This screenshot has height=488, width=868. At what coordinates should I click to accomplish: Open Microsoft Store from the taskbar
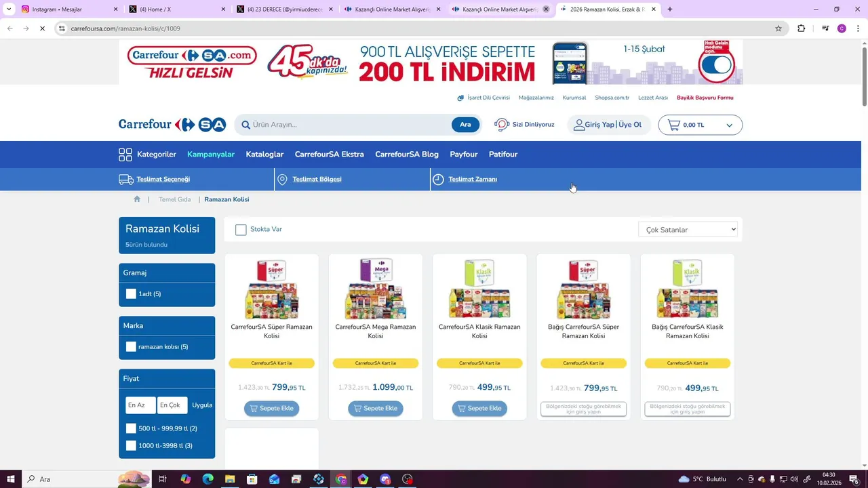(252, 479)
